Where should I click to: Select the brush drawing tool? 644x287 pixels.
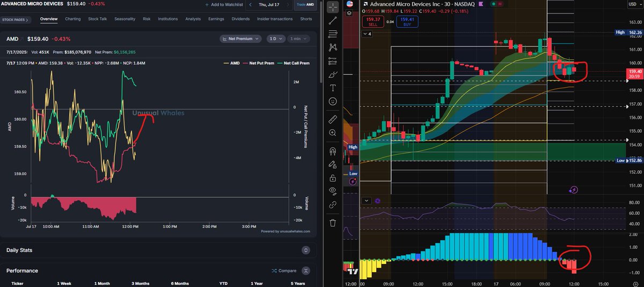pos(333,74)
